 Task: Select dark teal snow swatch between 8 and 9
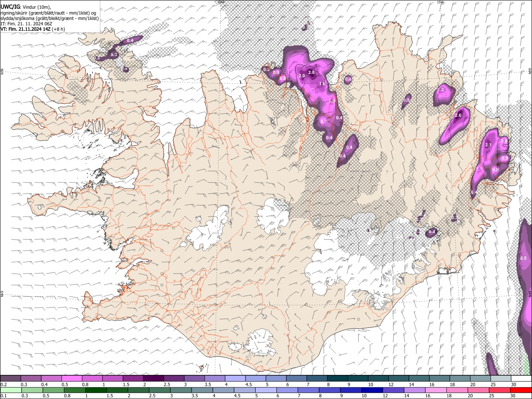tap(337, 379)
